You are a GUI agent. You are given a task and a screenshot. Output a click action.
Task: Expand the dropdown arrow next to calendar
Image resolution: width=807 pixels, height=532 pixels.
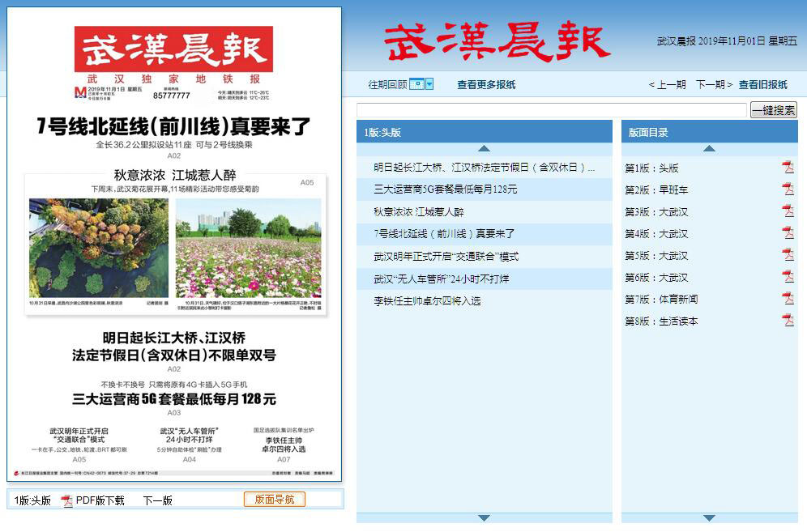(x=429, y=84)
